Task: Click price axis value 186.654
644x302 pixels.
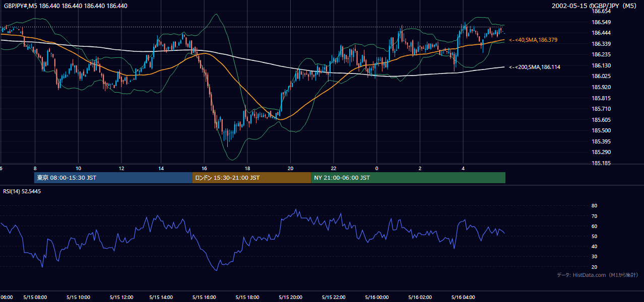Action: click(601, 11)
